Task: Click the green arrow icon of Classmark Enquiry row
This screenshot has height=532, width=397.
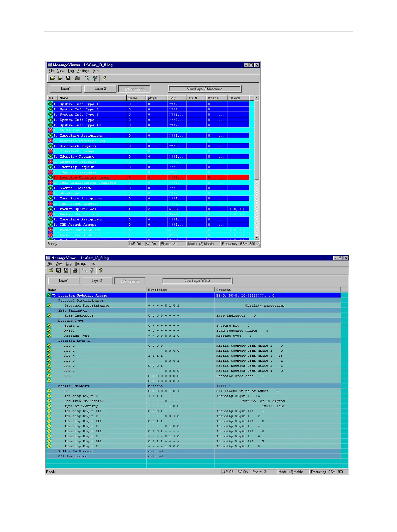Action: (50, 146)
